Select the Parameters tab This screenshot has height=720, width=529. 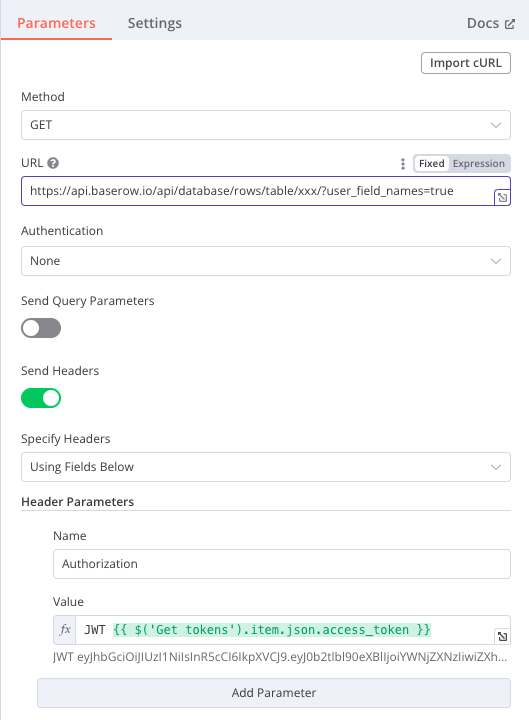(x=56, y=23)
